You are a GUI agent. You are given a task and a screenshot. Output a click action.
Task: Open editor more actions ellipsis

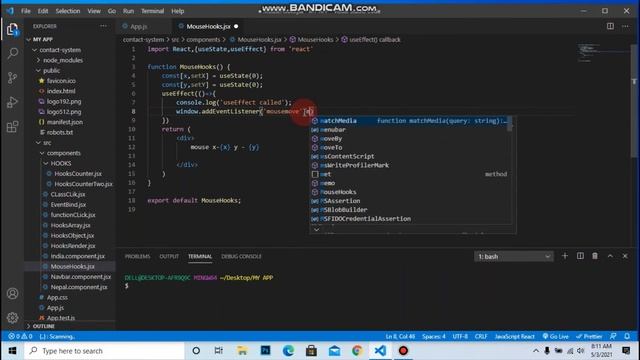(x=625, y=26)
